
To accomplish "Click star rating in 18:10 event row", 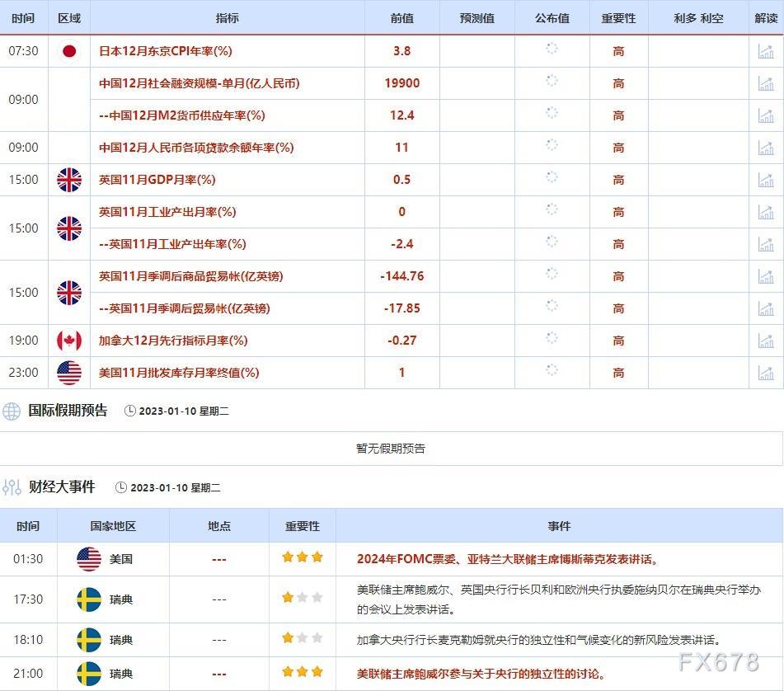I will coord(303,638).
